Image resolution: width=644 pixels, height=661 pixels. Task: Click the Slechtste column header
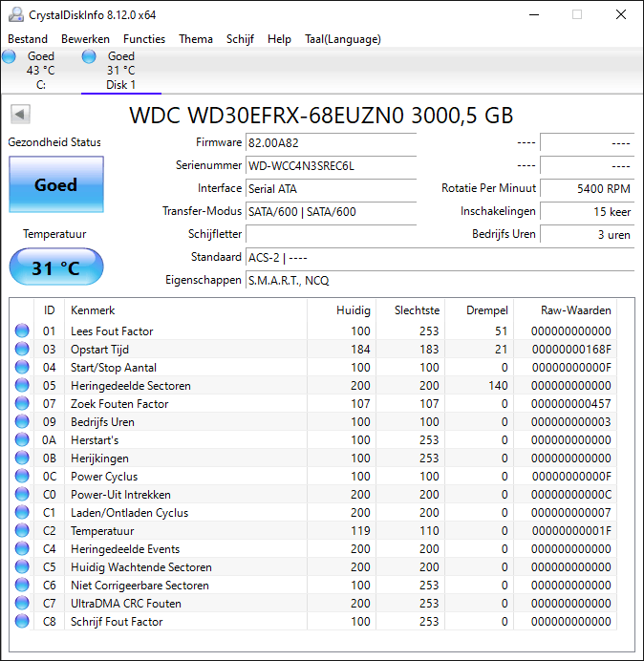[x=410, y=310]
